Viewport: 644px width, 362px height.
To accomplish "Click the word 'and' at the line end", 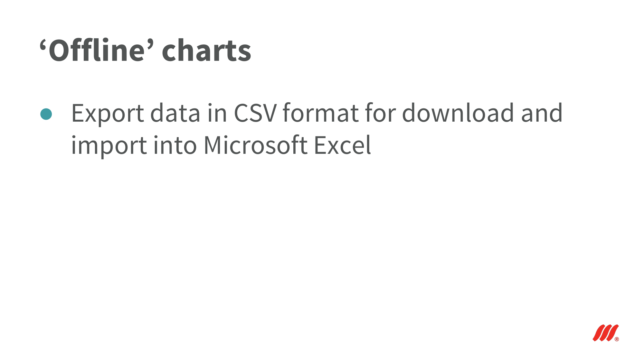I will click(542, 113).
